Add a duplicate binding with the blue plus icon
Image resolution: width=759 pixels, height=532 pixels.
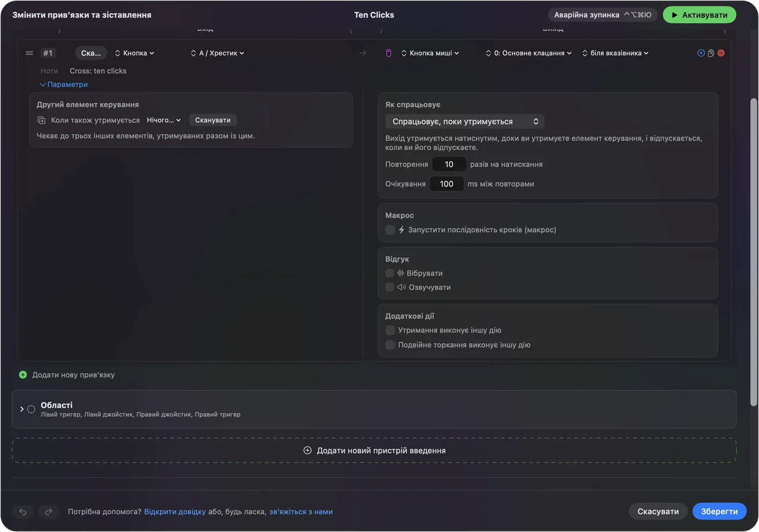(701, 53)
